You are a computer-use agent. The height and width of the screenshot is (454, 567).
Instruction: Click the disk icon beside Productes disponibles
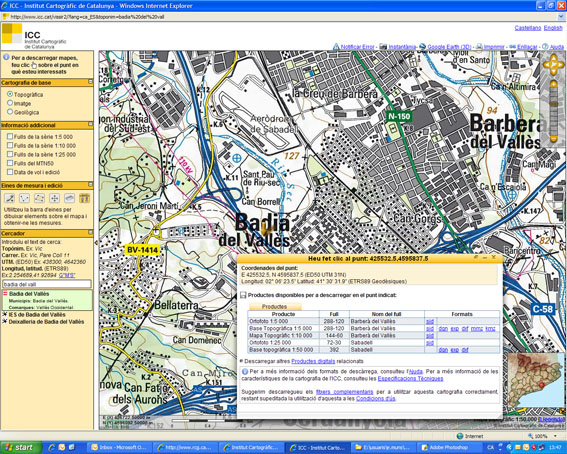click(x=244, y=295)
